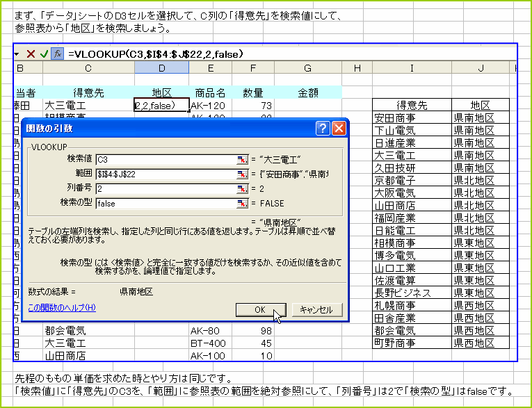The width and height of the screenshot is (532, 408).
Task: Select column J header
Action: point(481,68)
